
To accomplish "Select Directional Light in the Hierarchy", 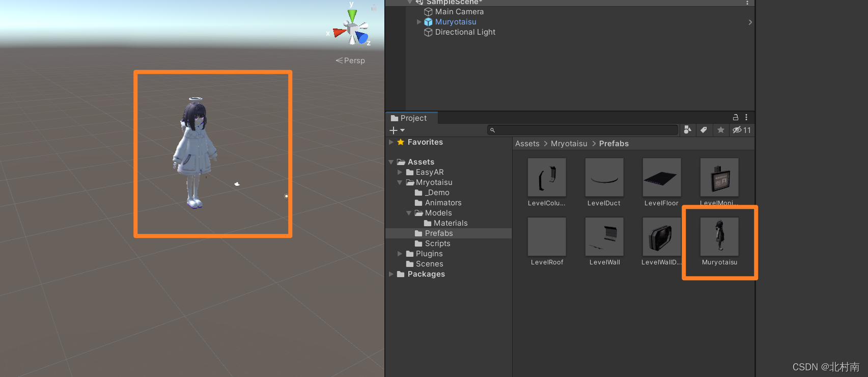I will [465, 32].
